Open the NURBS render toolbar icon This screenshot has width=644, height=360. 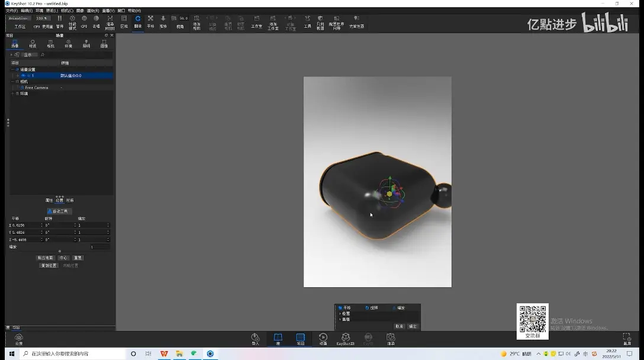click(110, 22)
